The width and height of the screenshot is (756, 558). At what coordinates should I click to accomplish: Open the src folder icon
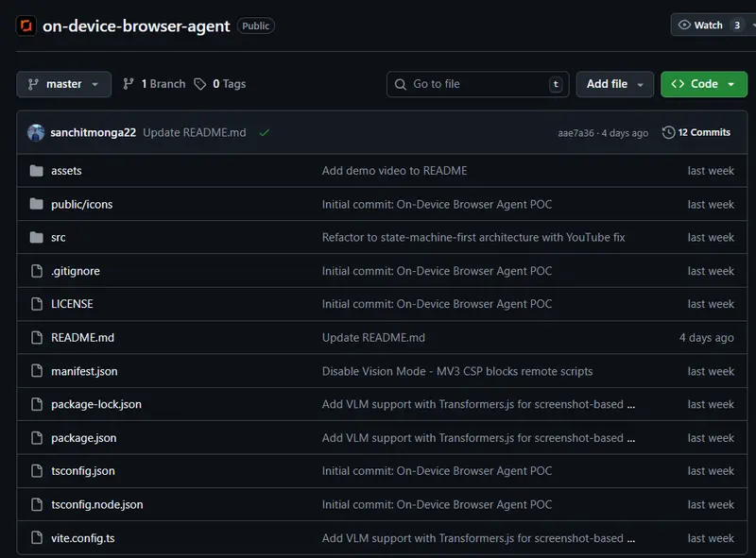coord(38,237)
